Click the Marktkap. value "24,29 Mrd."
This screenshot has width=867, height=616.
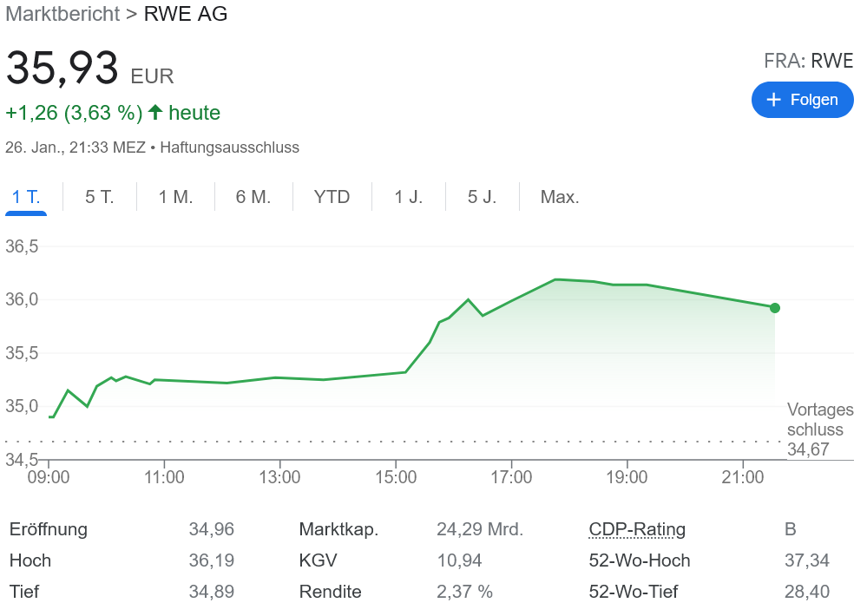click(480, 529)
